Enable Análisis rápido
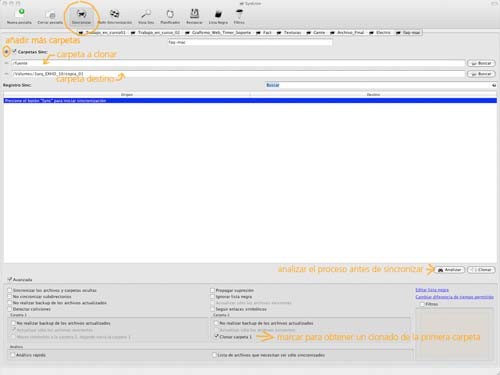This screenshot has height=375, width=500. 13,355
